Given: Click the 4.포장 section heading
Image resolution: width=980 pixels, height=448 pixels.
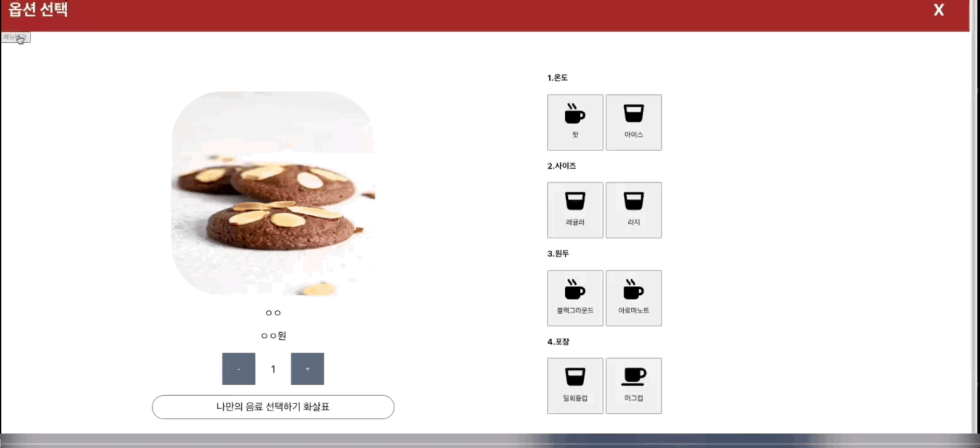Looking at the screenshot, I should click(x=557, y=342).
